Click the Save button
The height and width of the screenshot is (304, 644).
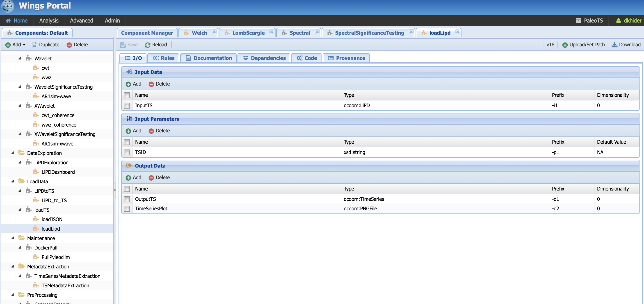[x=129, y=45]
